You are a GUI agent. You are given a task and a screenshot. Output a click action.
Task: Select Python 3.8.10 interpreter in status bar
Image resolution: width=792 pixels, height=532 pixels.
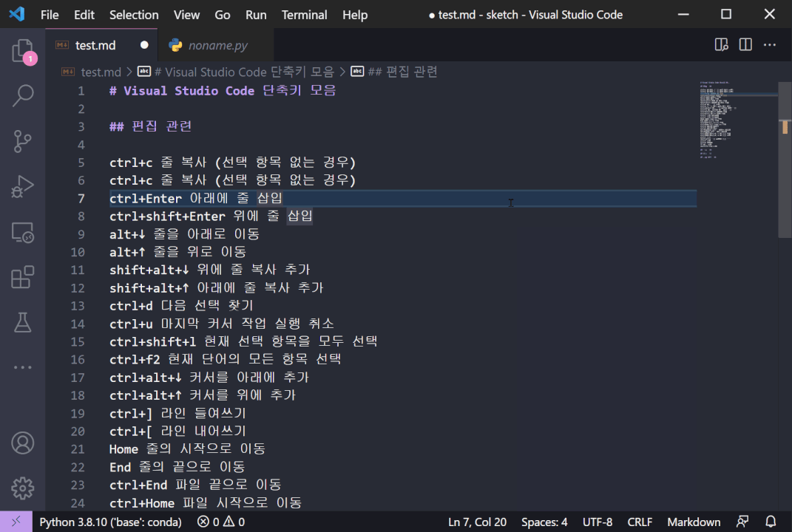coord(111,522)
